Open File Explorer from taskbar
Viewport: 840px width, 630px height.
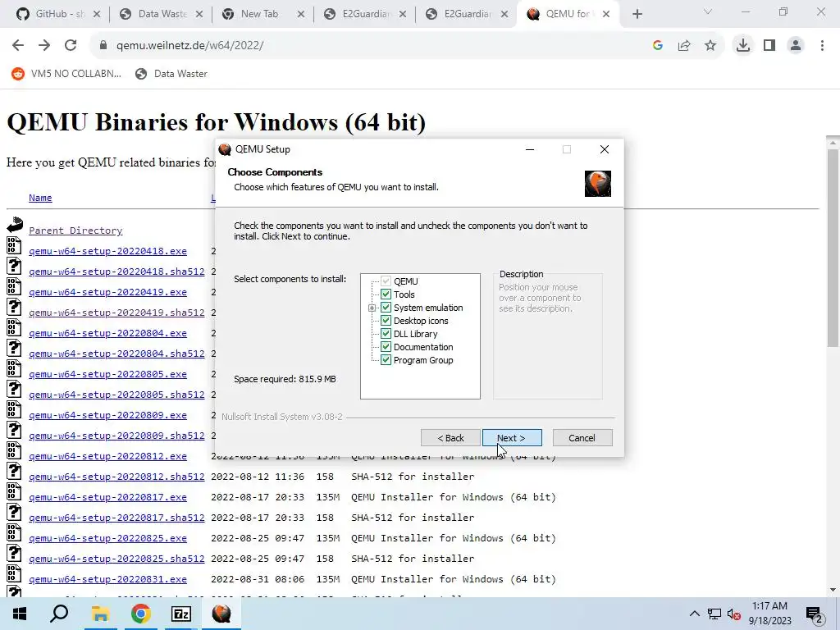pos(99,614)
